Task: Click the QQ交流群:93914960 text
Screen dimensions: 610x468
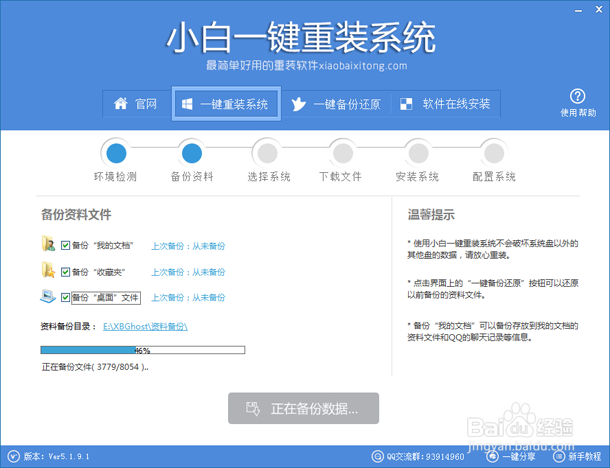Action: [x=426, y=456]
